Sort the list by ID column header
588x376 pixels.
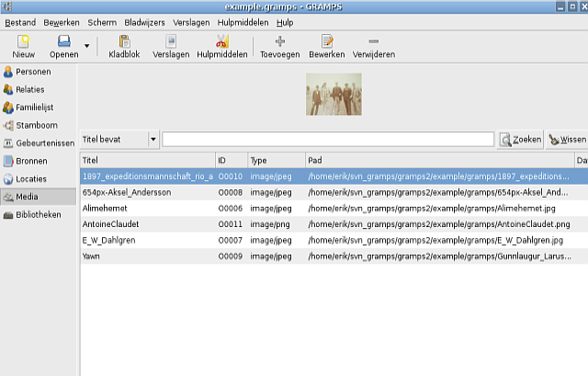(231, 160)
